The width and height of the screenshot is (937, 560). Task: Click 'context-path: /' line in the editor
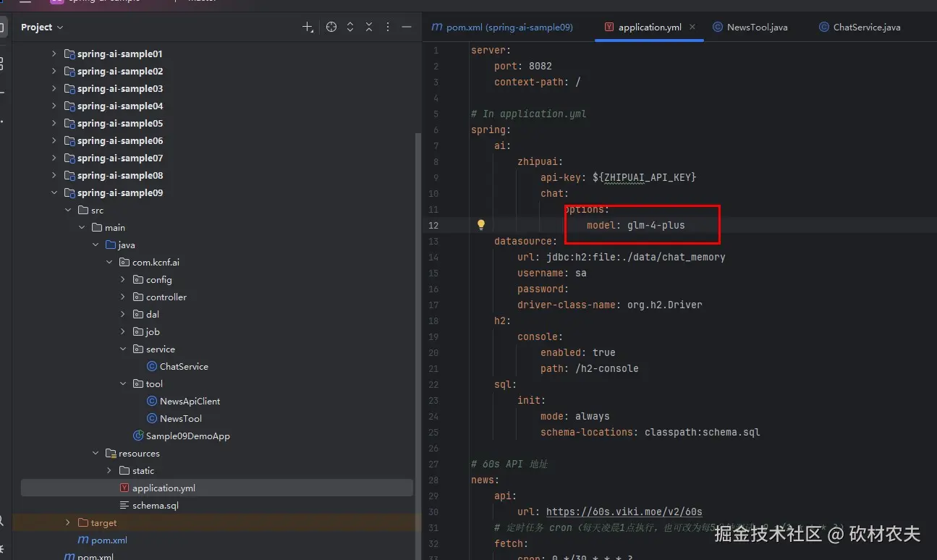click(538, 82)
